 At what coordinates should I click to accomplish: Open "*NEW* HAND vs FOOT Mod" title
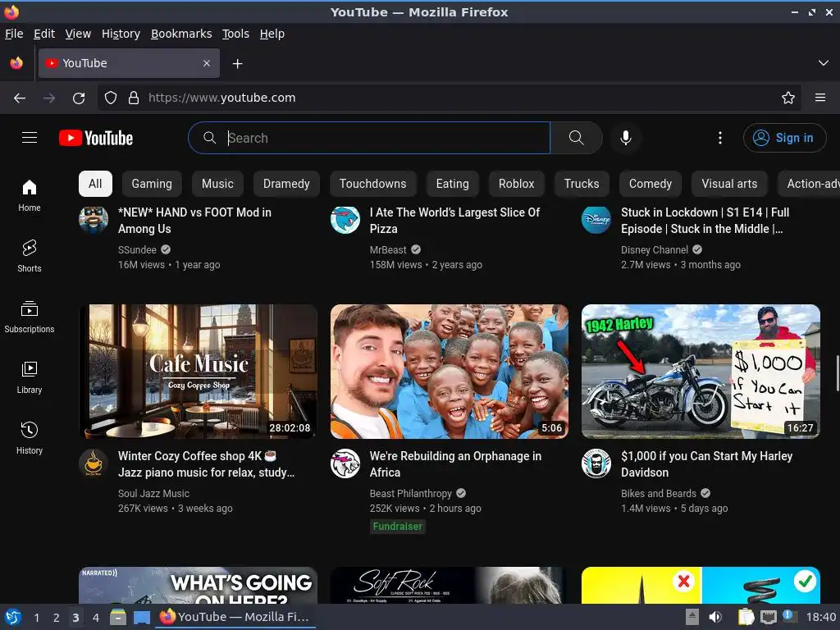pos(194,220)
